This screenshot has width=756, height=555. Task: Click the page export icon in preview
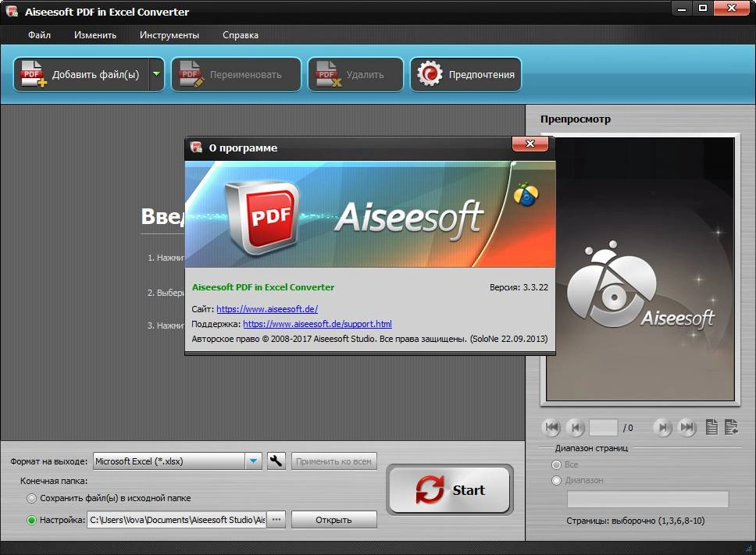[x=732, y=427]
